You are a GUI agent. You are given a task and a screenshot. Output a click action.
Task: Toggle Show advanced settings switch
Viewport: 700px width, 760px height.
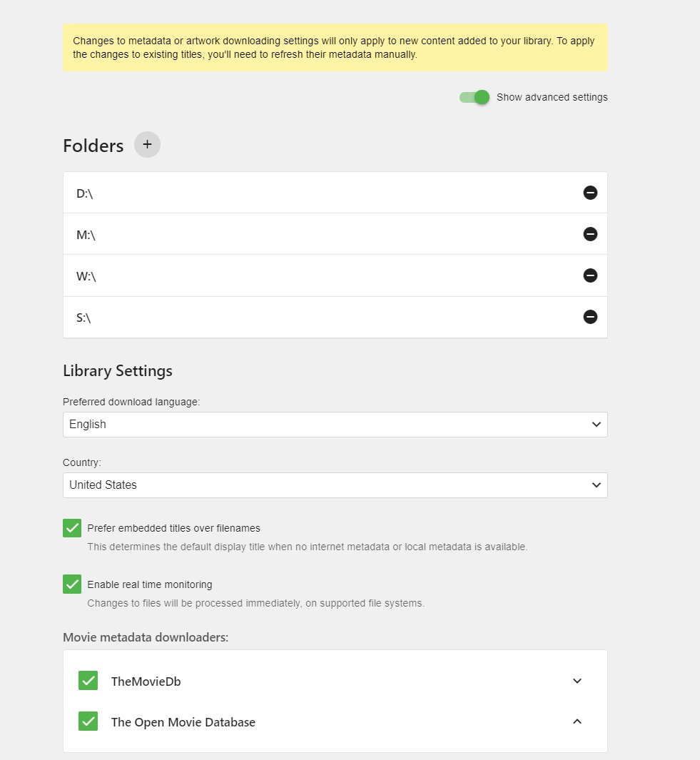(475, 97)
